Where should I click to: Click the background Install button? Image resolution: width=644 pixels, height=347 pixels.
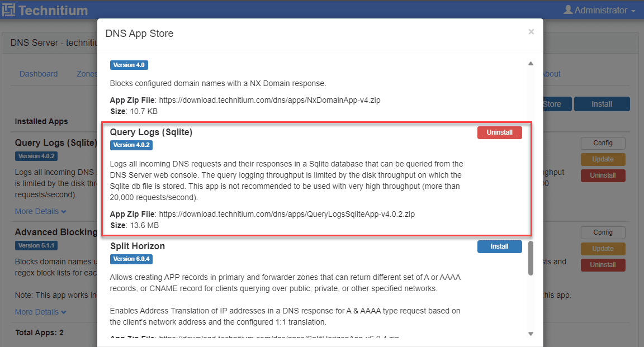(602, 104)
